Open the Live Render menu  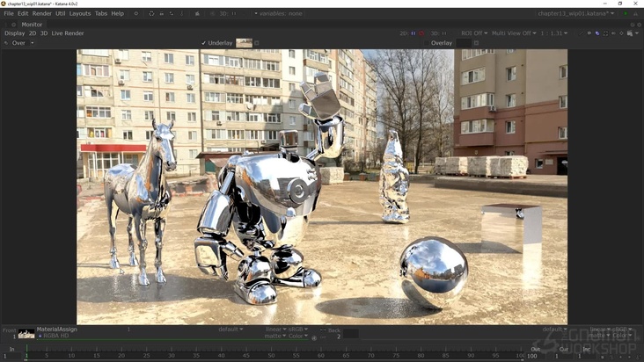point(68,33)
